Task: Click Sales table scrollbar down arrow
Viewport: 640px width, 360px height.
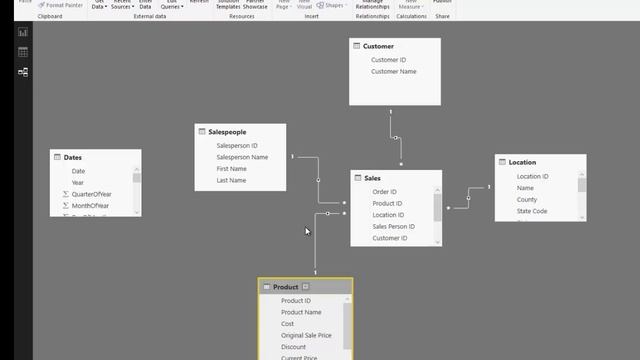Action: [x=438, y=242]
